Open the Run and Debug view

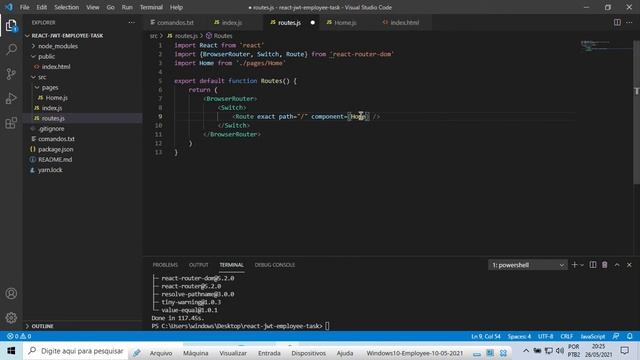click(x=11, y=98)
